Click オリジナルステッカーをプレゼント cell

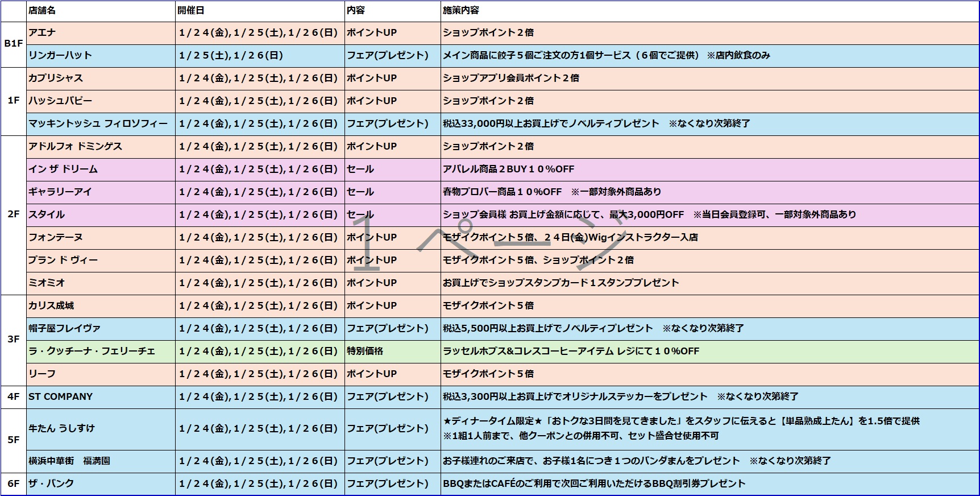point(709,397)
